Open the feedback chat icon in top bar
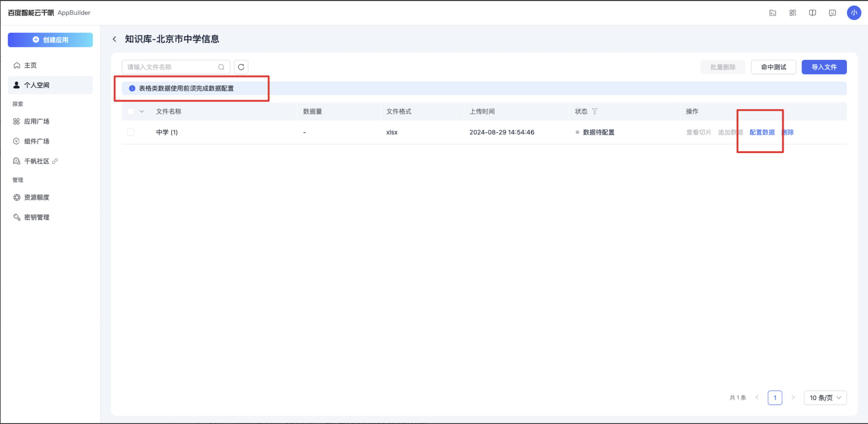 pos(832,13)
